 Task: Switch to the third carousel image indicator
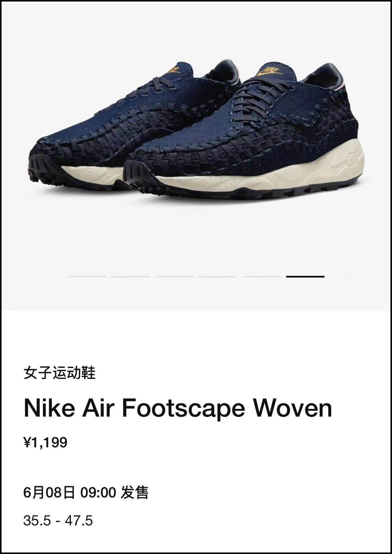point(174,277)
